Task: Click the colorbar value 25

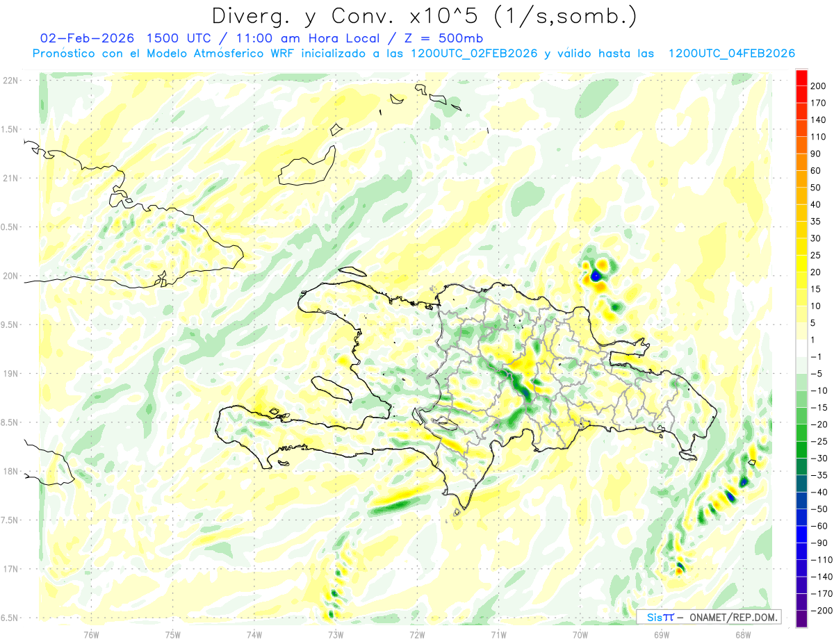Action: tap(816, 256)
